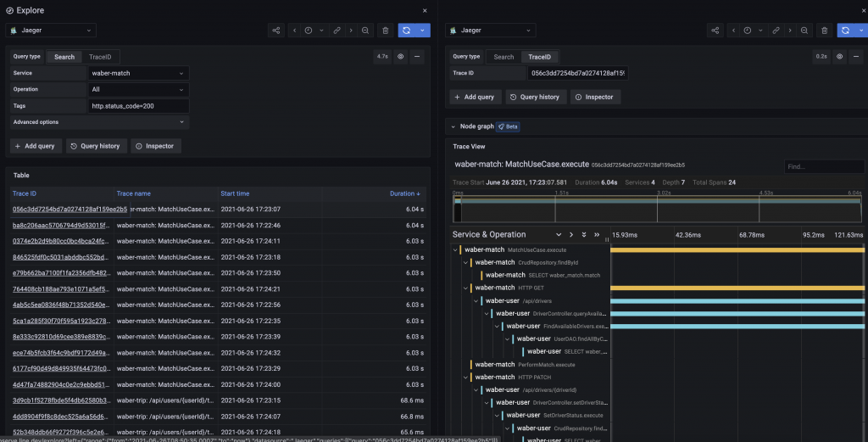
Task: Collapse waber-match HTTP GET span
Action: [x=465, y=288]
